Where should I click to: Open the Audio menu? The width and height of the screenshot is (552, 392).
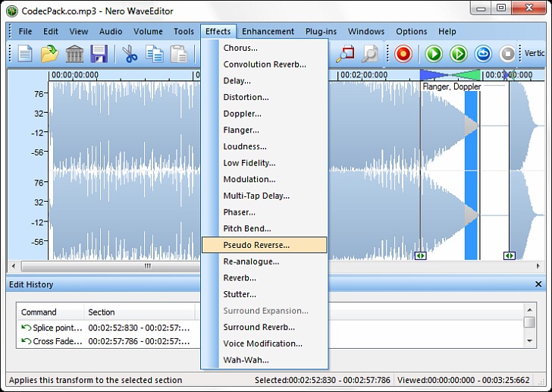111,31
